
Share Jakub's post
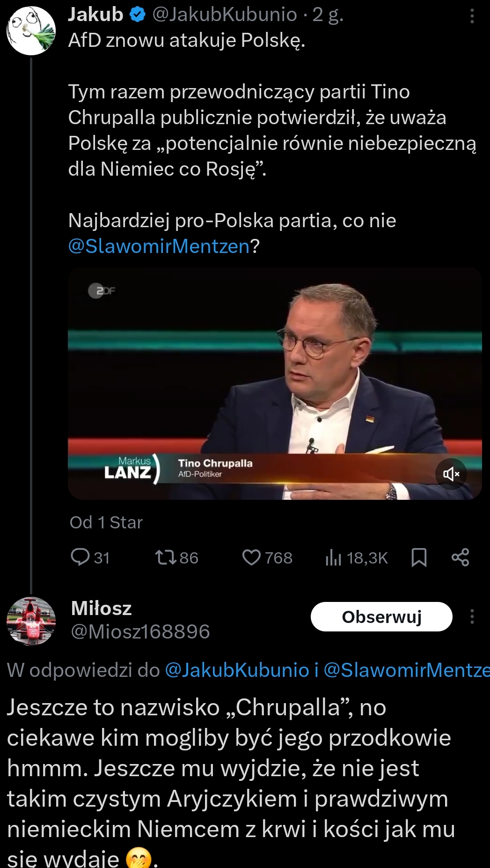pyautogui.click(x=460, y=557)
